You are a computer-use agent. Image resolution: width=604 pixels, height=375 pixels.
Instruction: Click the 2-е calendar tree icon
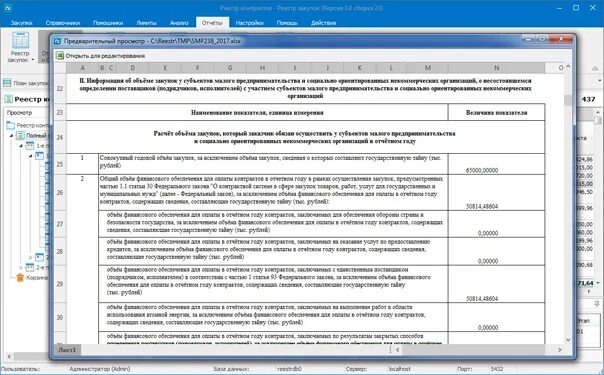pyautogui.click(x=30, y=267)
